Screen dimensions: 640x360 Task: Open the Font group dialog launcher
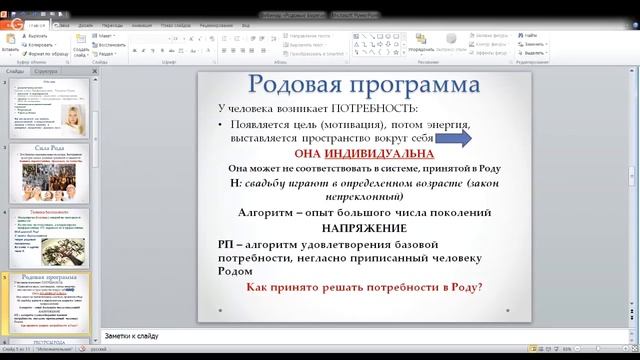214,62
